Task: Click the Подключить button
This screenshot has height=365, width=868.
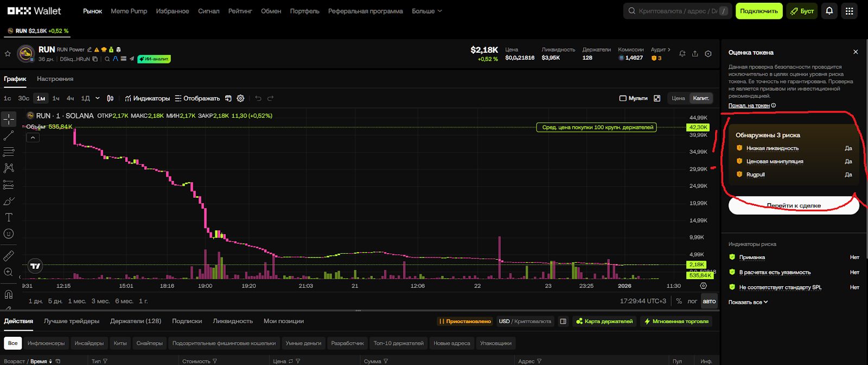Action: pyautogui.click(x=758, y=11)
